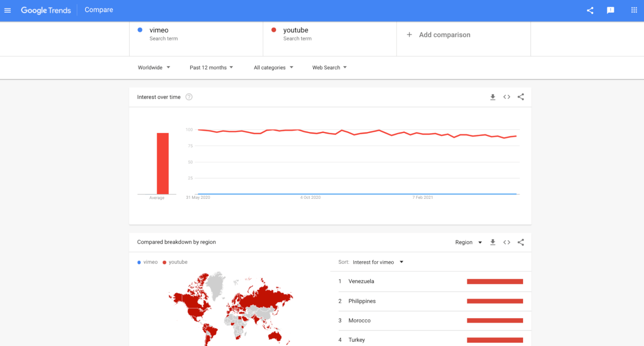
Task: Click the Google Trends logo
Action: coord(46,10)
